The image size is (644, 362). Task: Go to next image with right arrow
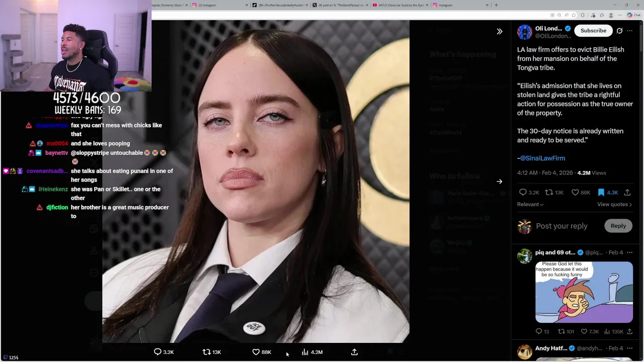(x=499, y=182)
